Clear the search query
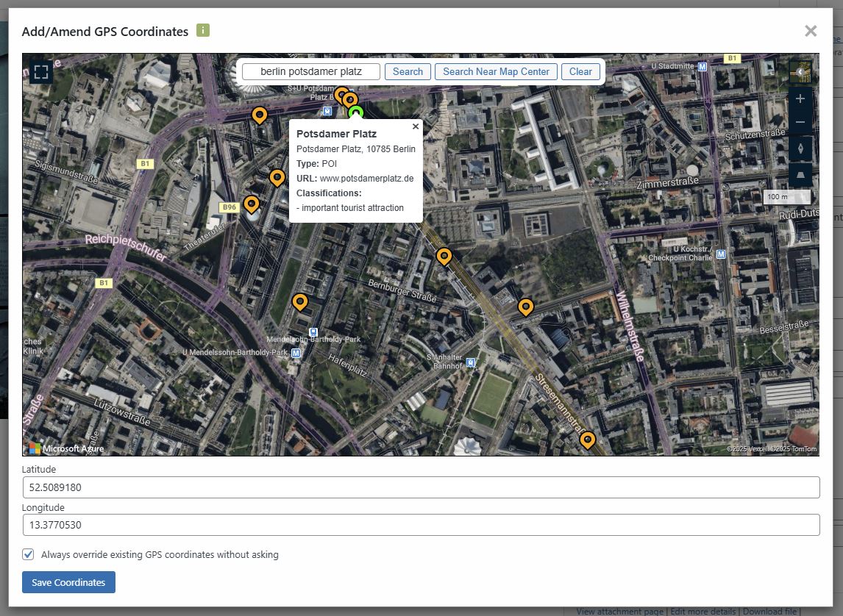 coord(580,71)
